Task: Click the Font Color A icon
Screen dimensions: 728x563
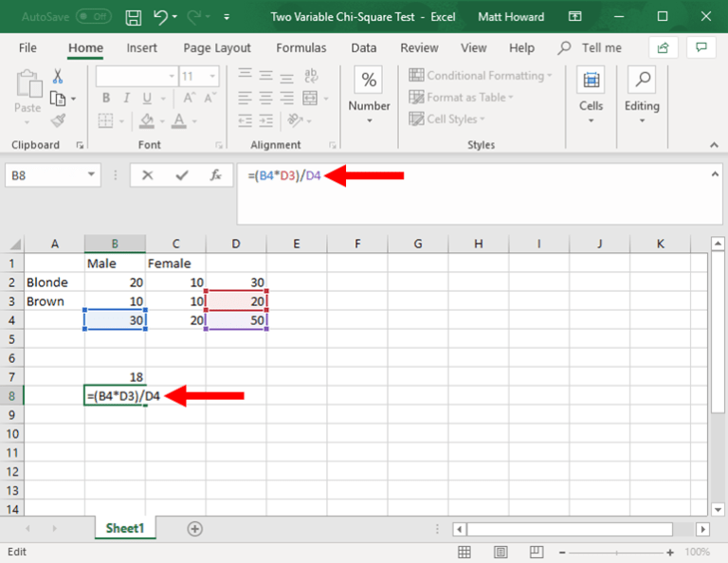Action: (179, 121)
